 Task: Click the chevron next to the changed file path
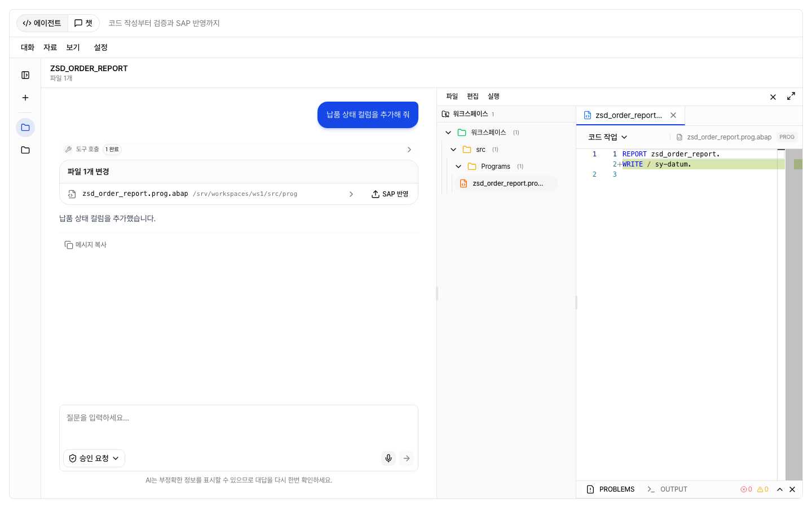[x=351, y=194]
